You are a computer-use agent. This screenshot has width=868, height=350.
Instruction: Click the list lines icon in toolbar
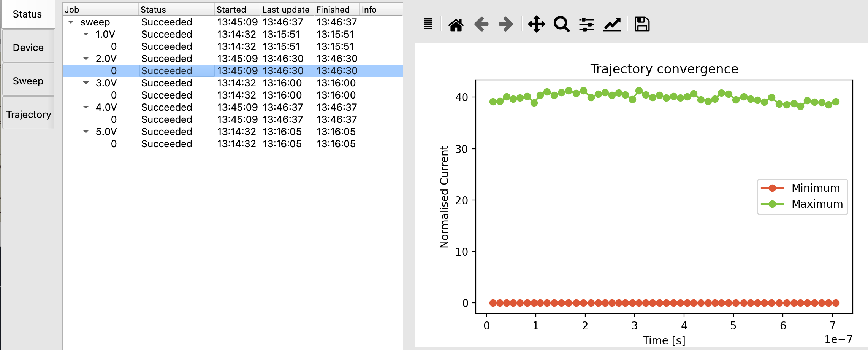[428, 24]
